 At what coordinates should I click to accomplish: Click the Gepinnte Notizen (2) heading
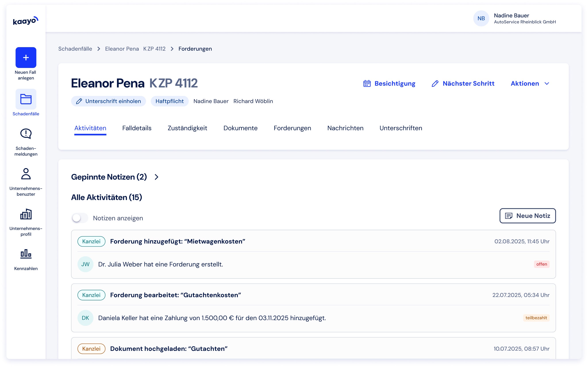click(x=109, y=177)
